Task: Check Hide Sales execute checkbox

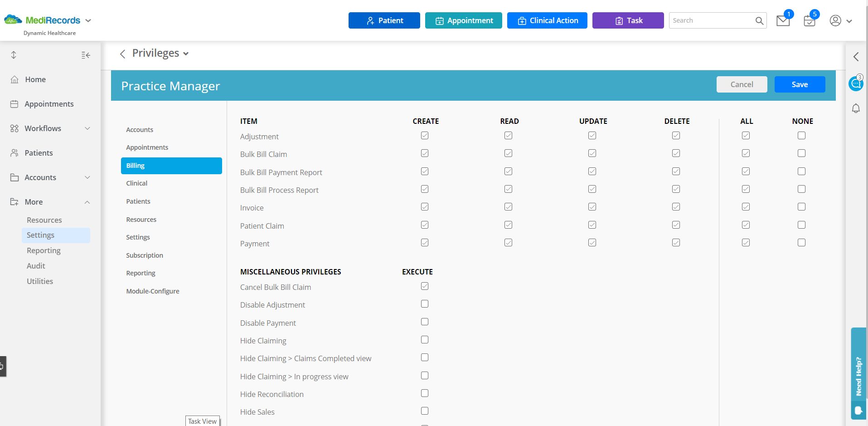Action: click(425, 411)
